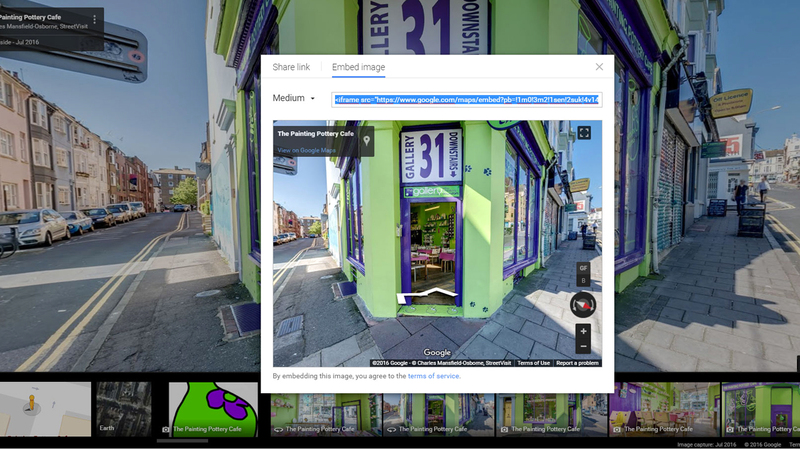This screenshot has width=800, height=450.
Task: Open the three-dot menu for Painting Pottery Cafe
Action: tap(95, 19)
